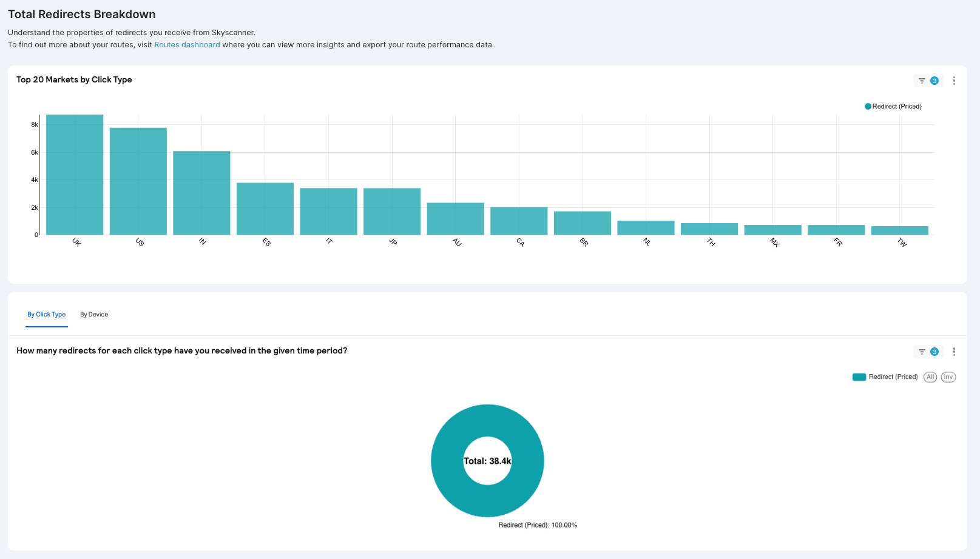Click the Redirect (Priced): 100.00% label
The height and width of the screenshot is (559, 980).
538,525
